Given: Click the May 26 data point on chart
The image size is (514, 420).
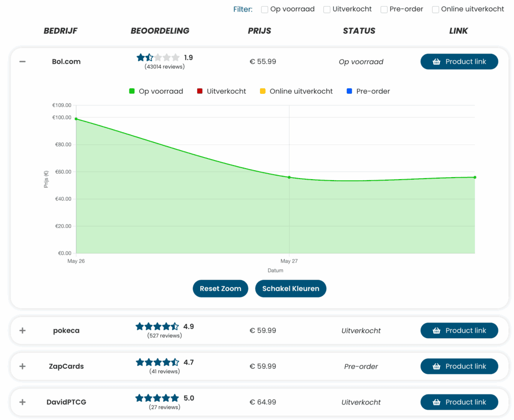Looking at the screenshot, I should [x=76, y=119].
